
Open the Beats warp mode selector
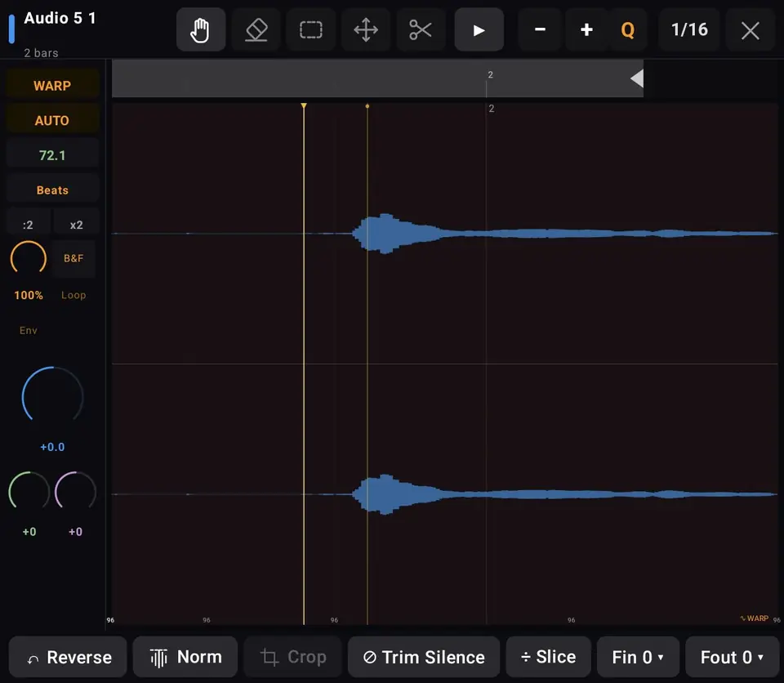click(x=52, y=190)
